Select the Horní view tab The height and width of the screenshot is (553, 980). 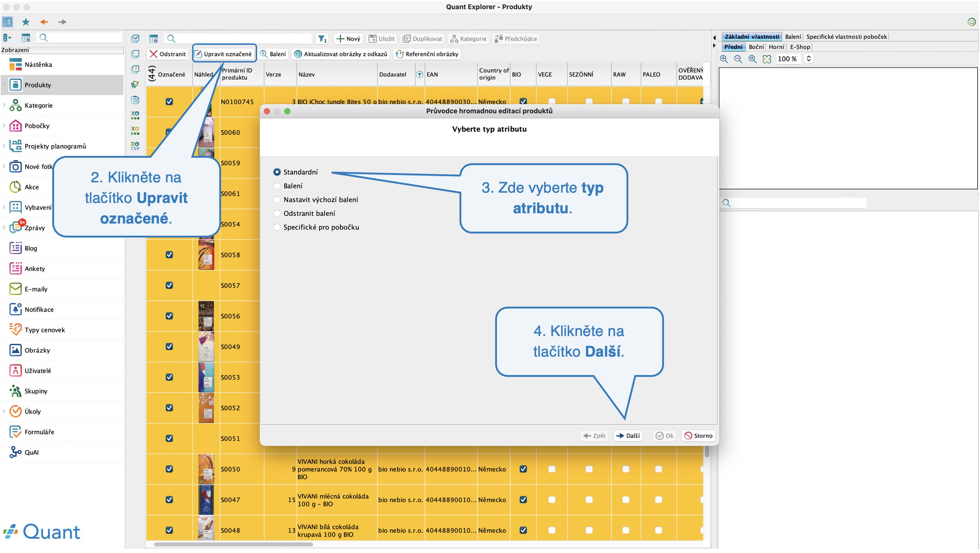click(x=776, y=47)
